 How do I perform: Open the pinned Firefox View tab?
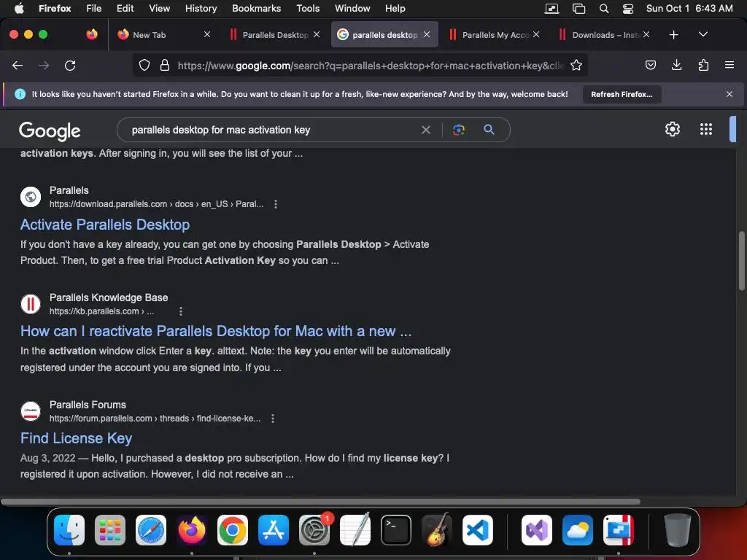(92, 34)
